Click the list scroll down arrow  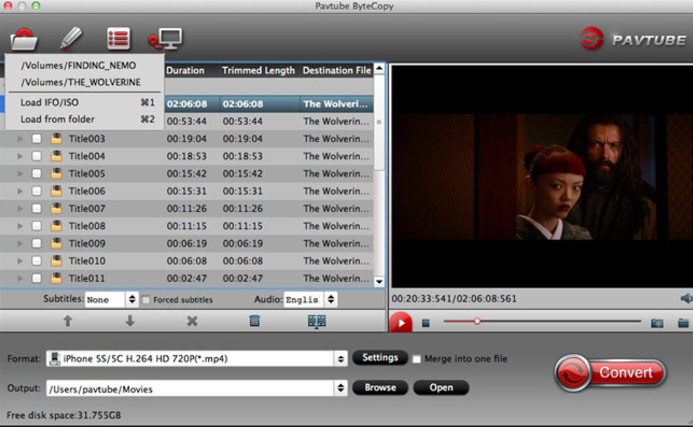(x=379, y=282)
